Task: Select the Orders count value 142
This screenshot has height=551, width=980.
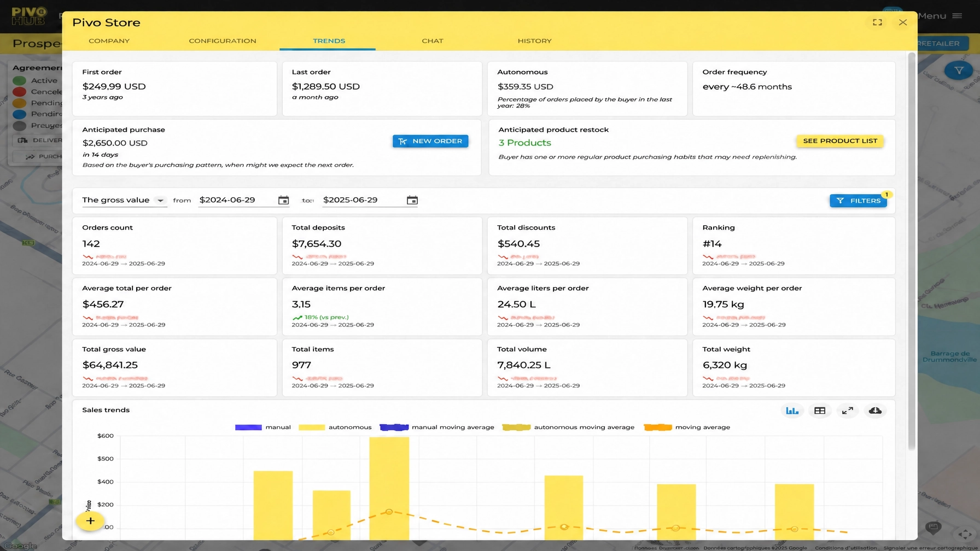Action: [91, 244]
